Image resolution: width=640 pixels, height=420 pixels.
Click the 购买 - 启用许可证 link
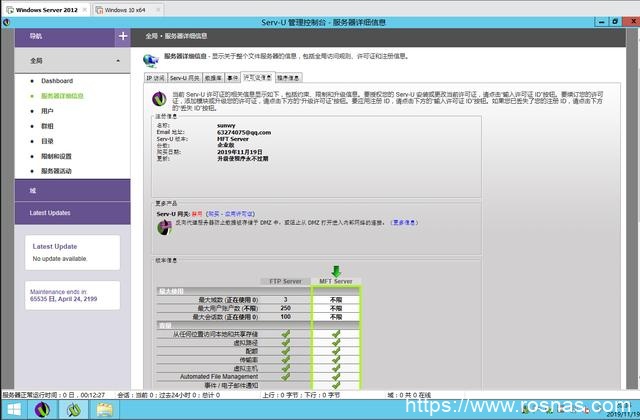(x=230, y=214)
